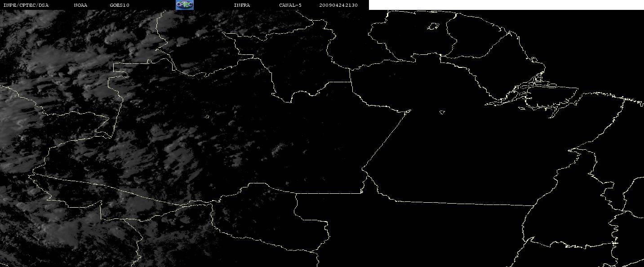Click the GOES10 satellite label
The height and width of the screenshot is (267, 644).
pos(120,5)
